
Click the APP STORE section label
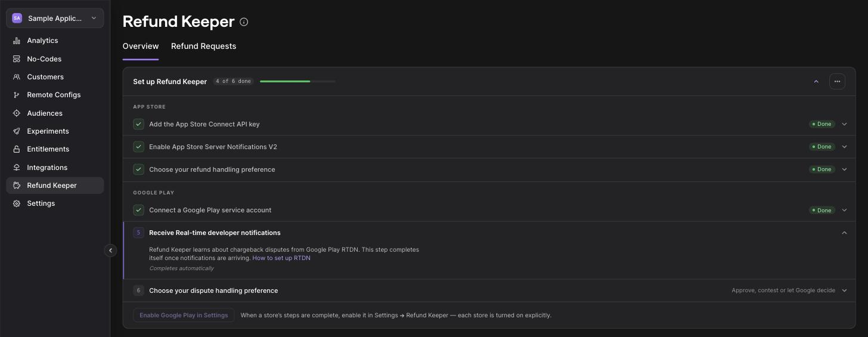click(149, 107)
